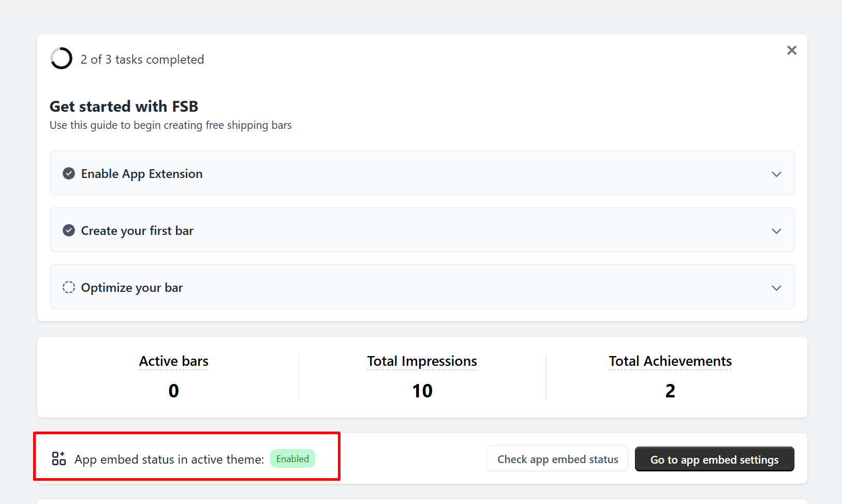Screen dimensions: 842x504
Task: Click the Active bars value 0
Action: (174, 391)
